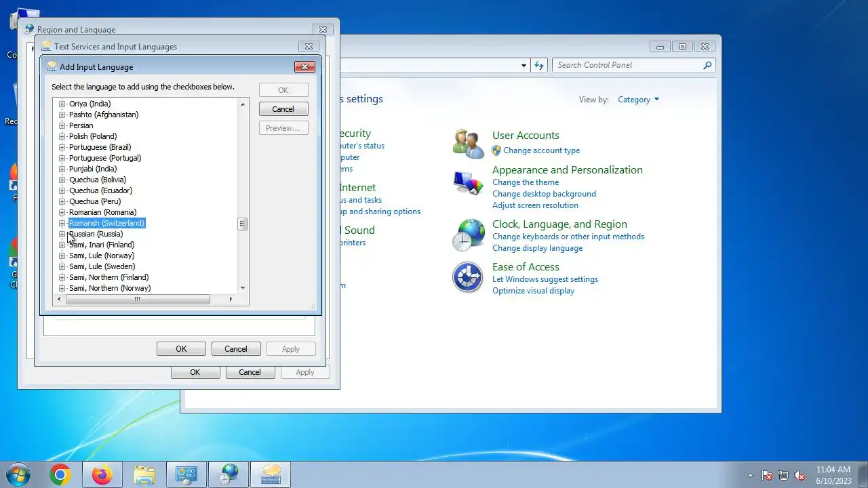Viewport: 868px width, 488px height.
Task: Click the shield icon beside Change account type
Action: click(x=496, y=150)
